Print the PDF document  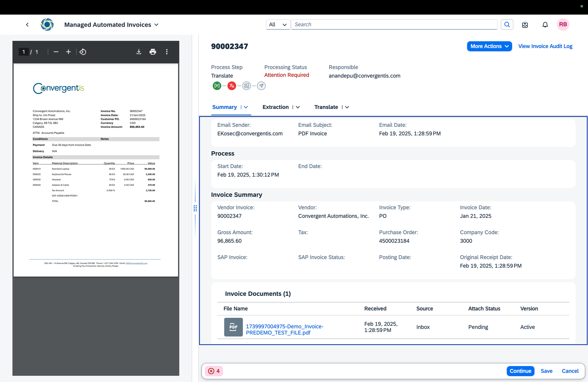153,52
